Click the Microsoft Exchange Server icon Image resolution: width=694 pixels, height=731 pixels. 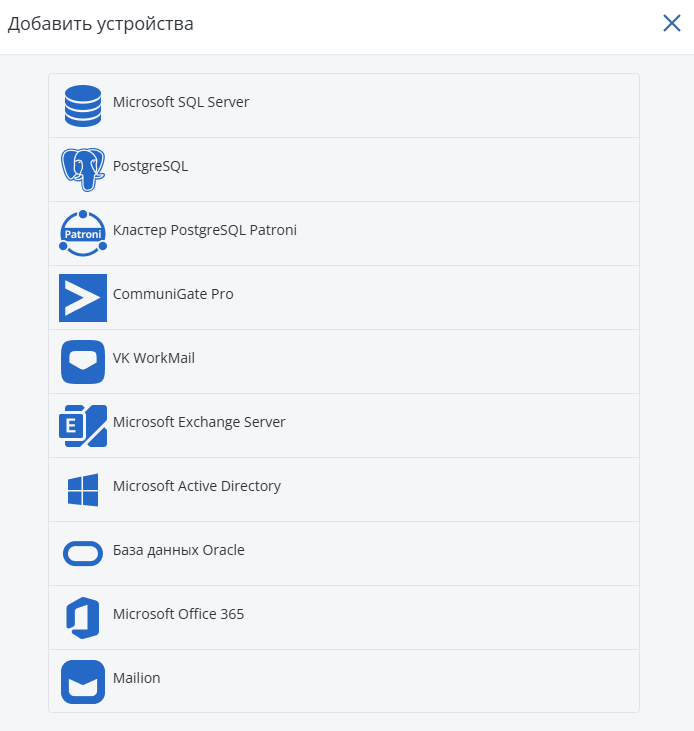(x=83, y=426)
